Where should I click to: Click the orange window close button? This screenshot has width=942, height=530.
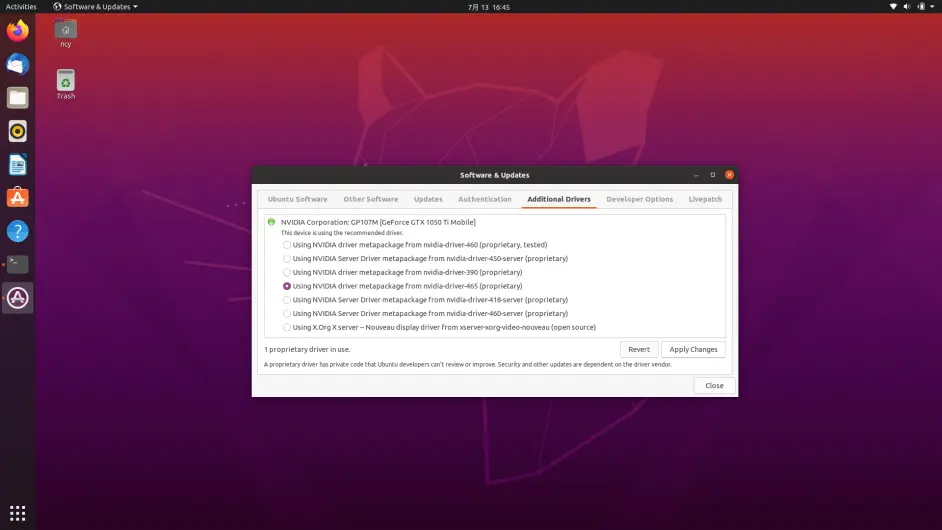pyautogui.click(x=729, y=175)
